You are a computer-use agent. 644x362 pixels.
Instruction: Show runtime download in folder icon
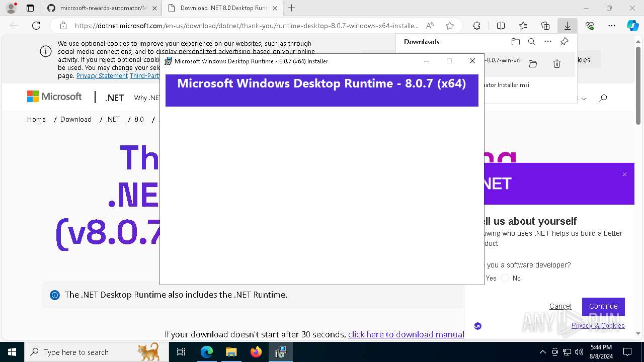(x=533, y=64)
